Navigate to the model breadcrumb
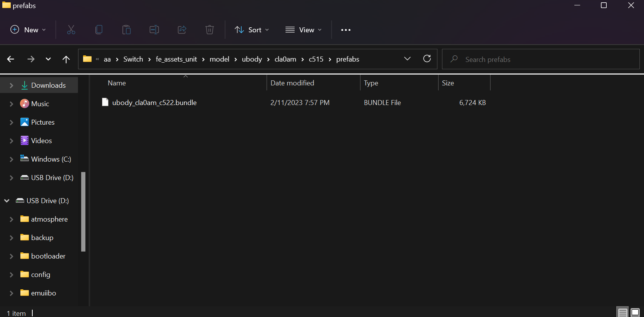Image resolution: width=644 pixels, height=317 pixels. click(219, 59)
